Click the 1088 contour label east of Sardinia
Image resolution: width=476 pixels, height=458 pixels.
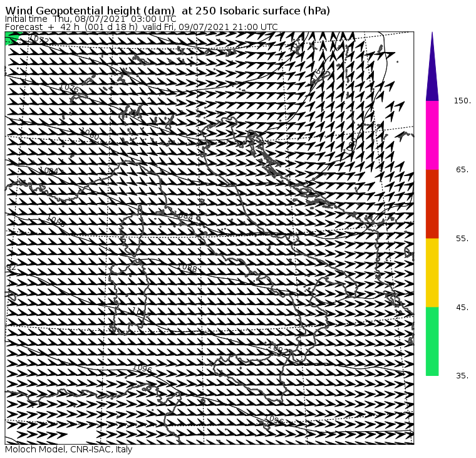[187, 268]
